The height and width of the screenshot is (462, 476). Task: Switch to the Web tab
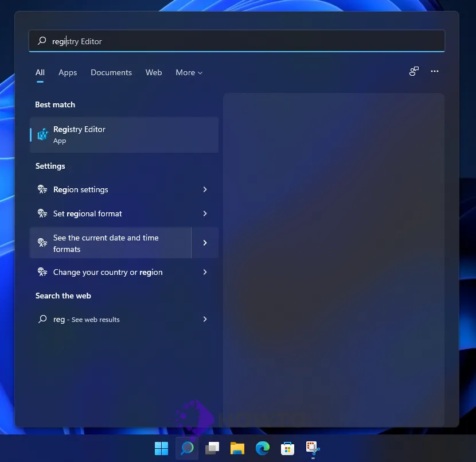point(154,72)
